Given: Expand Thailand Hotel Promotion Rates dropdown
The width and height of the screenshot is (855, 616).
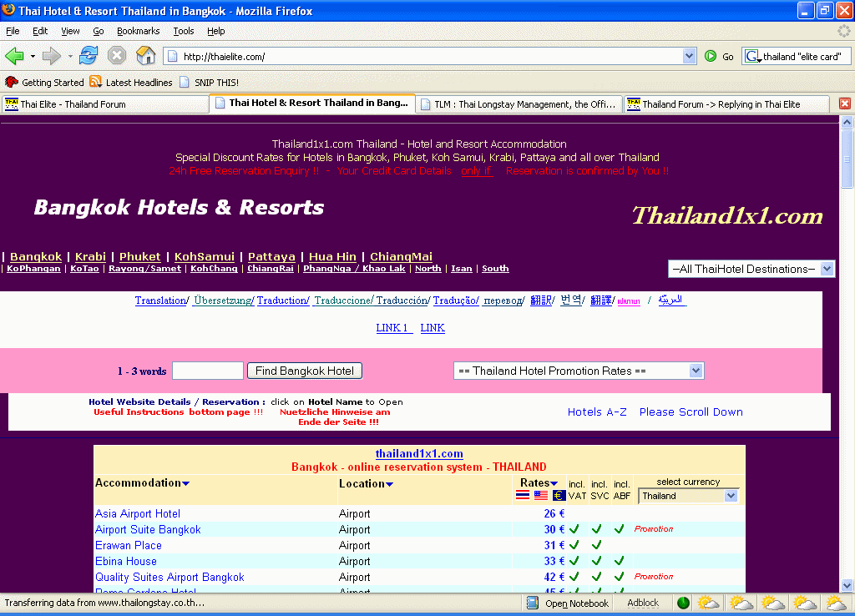Looking at the screenshot, I should coord(579,371).
